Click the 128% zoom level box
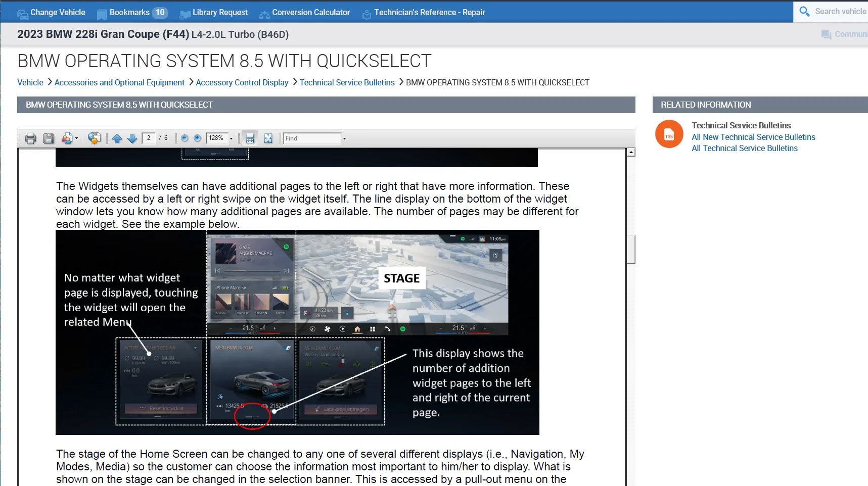This screenshot has height=486, width=868. tap(217, 138)
